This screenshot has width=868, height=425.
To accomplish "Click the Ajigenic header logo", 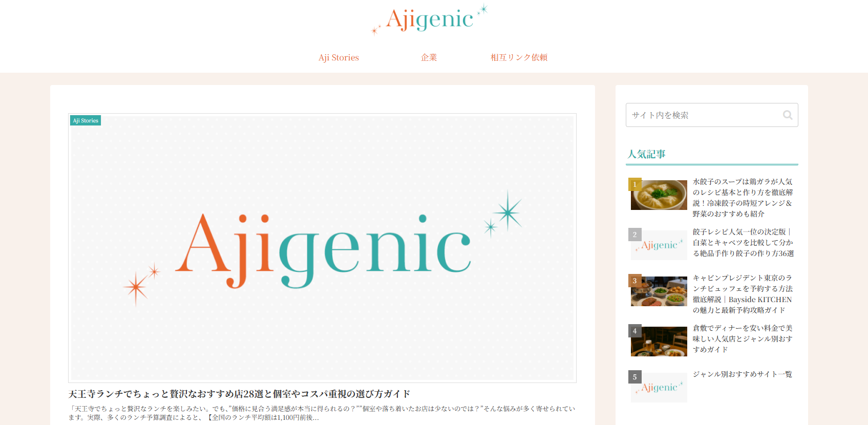I will pyautogui.click(x=429, y=20).
